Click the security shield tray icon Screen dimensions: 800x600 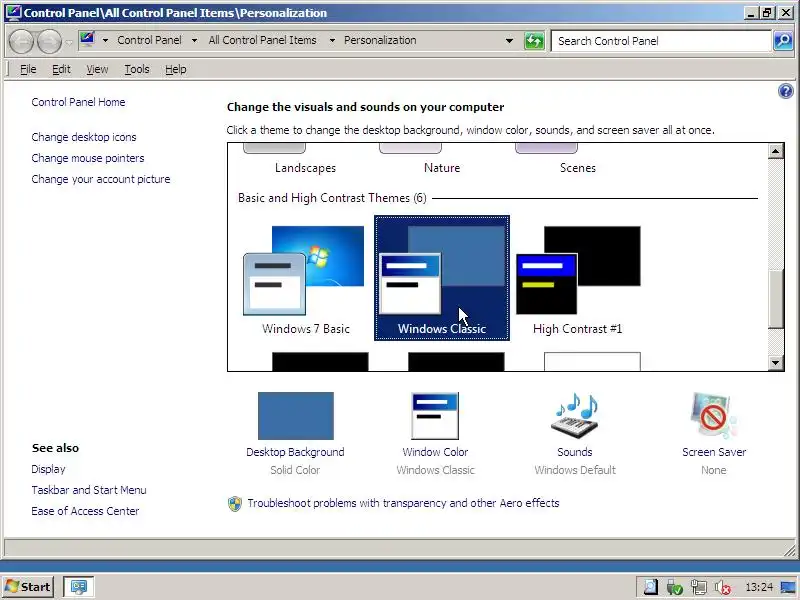point(675,588)
